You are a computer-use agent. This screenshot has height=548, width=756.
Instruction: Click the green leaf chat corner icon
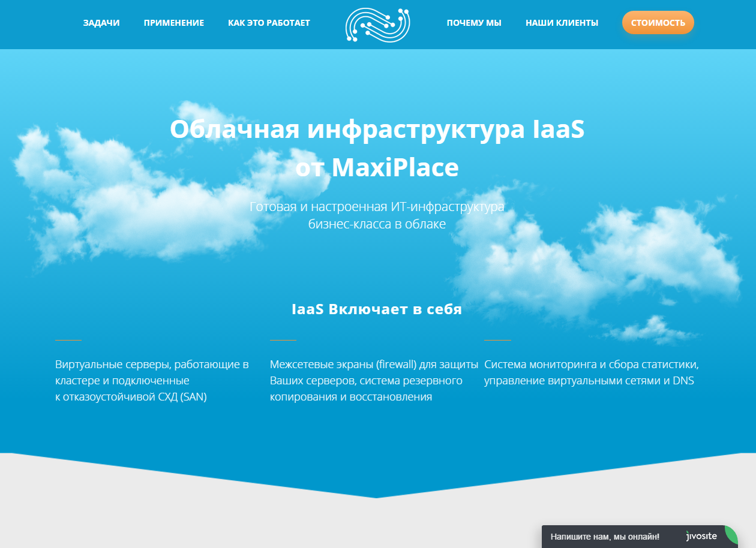(x=731, y=534)
